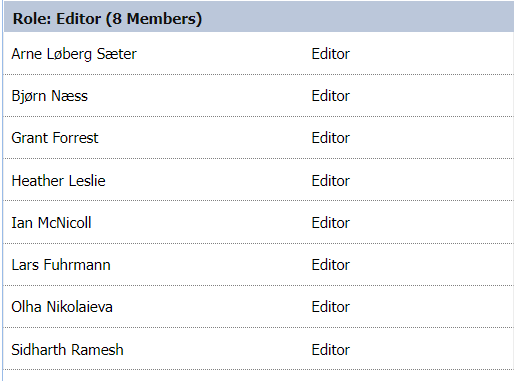Click the word Editor in header title
519x381 pixels.
click(78, 19)
